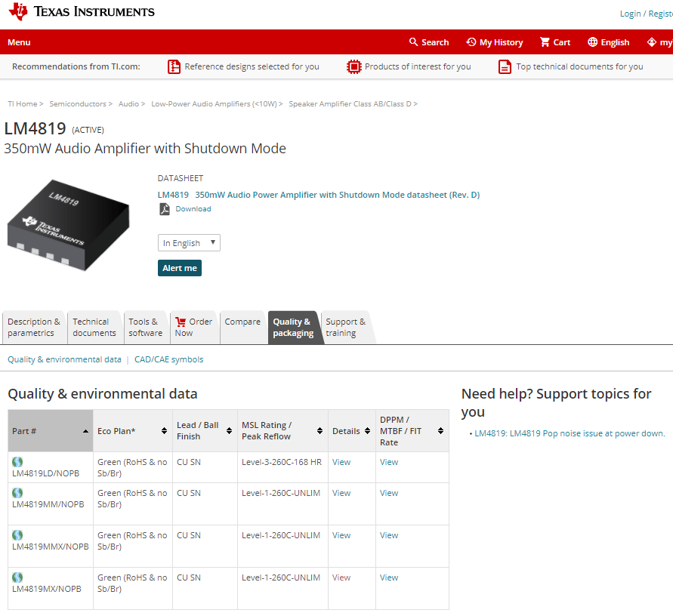
Task: Sort table by Part # column
Action: pyautogui.click(x=50, y=431)
